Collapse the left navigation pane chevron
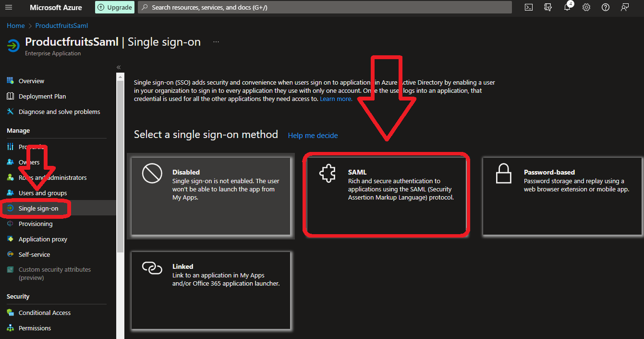644x339 pixels. point(118,67)
